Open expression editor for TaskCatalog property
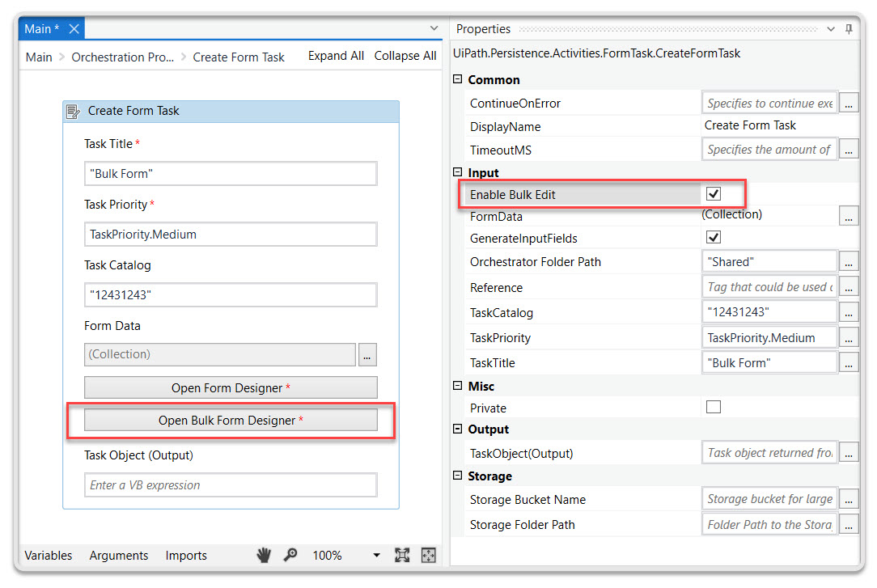877x588 pixels. pyautogui.click(x=849, y=312)
